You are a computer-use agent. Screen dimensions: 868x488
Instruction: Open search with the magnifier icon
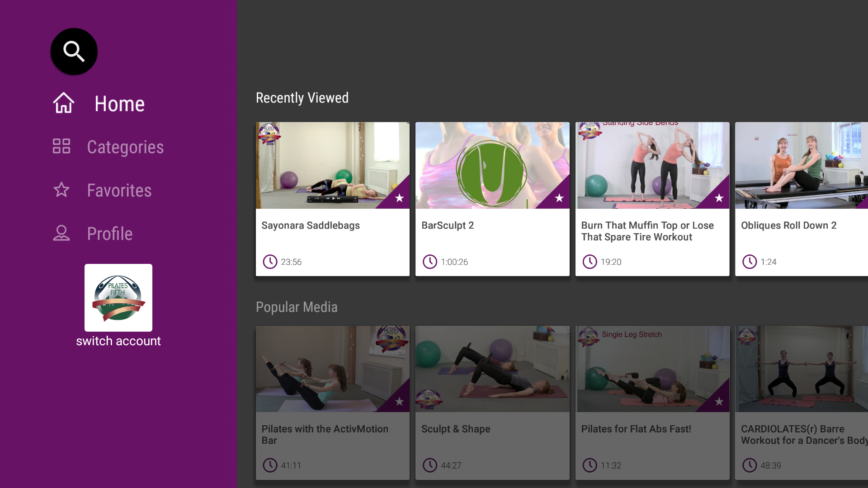coord(74,52)
